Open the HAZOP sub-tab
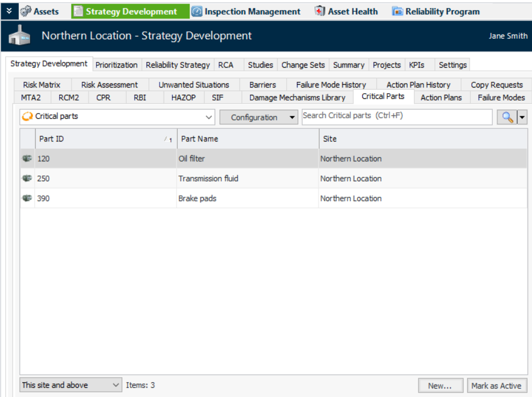 (183, 98)
